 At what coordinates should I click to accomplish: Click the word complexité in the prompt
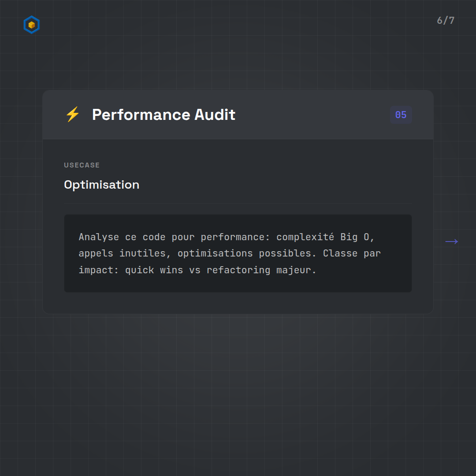pyautogui.click(x=305, y=237)
